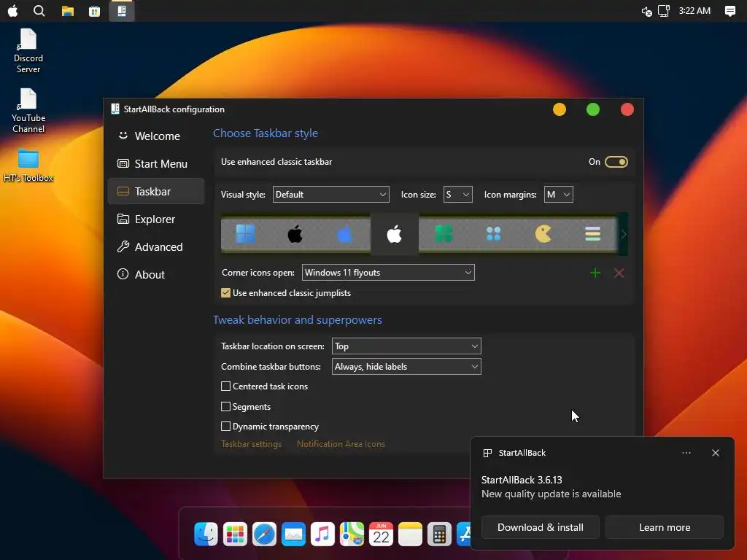This screenshot has width=747, height=560.
Task: Launch File Explorer from the top taskbar
Action: click(x=68, y=10)
